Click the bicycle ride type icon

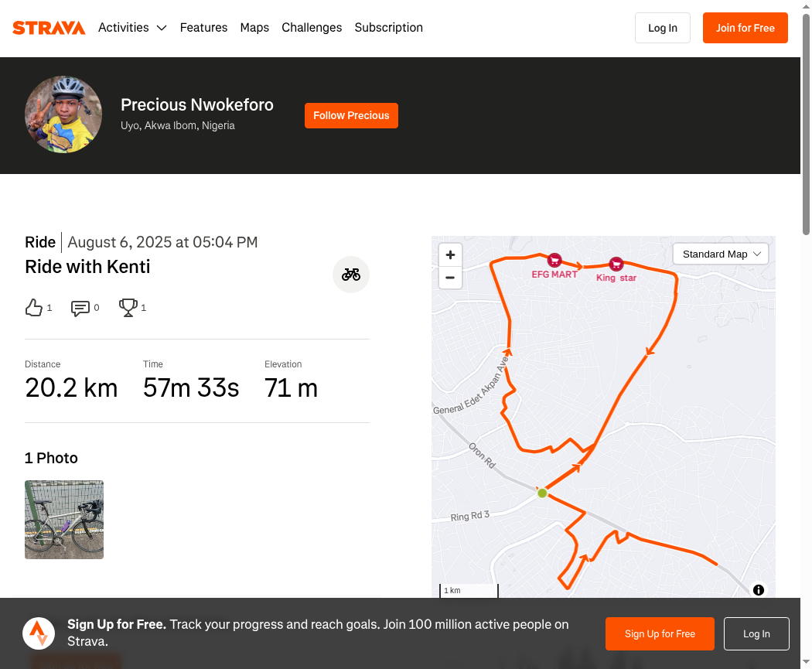[x=350, y=275]
